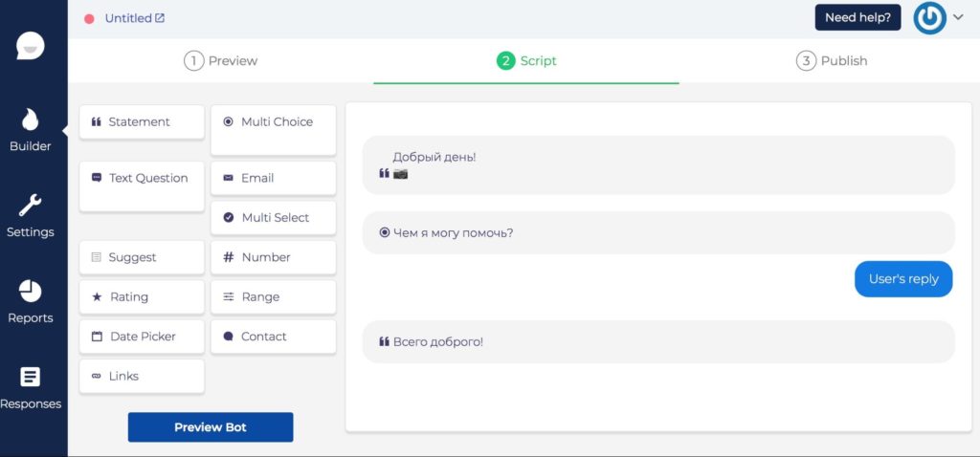The image size is (980, 457).
Task: Go to the Publish step tab
Action: (832, 61)
